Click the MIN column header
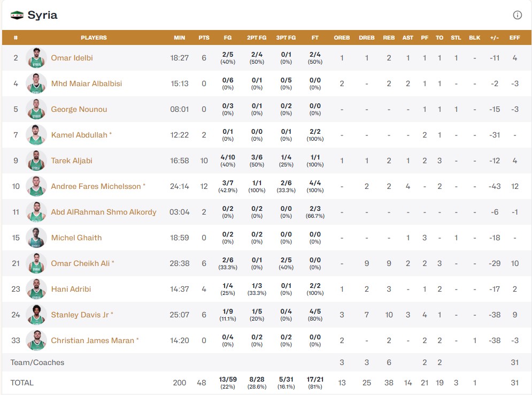 tap(179, 38)
